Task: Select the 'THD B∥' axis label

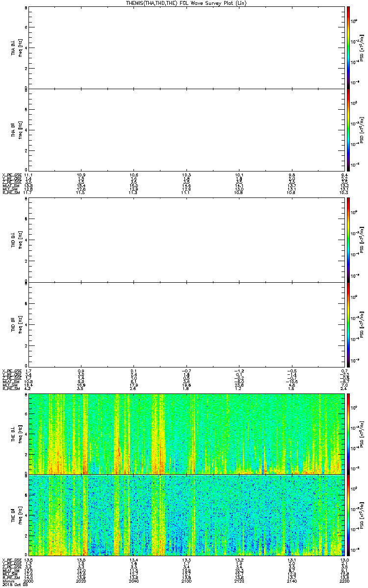Action: tap(13, 324)
